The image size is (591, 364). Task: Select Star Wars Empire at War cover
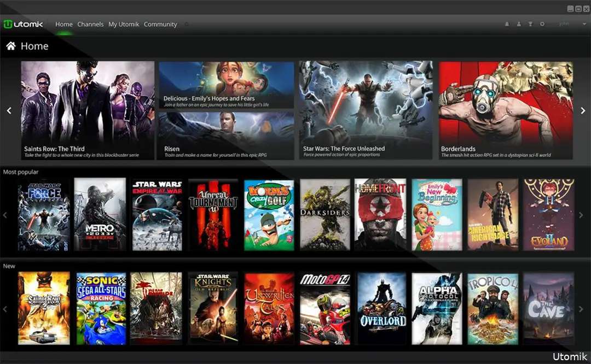pyautogui.click(x=157, y=215)
